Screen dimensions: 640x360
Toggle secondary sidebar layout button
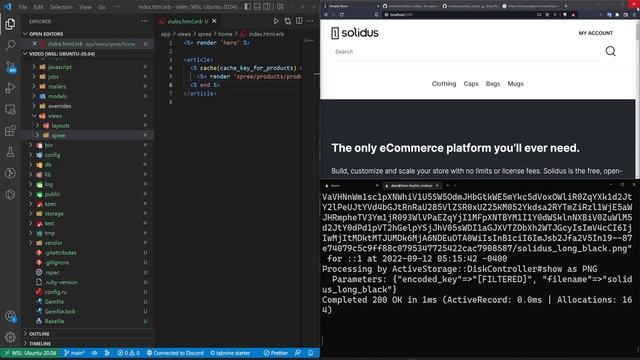click(267, 7)
